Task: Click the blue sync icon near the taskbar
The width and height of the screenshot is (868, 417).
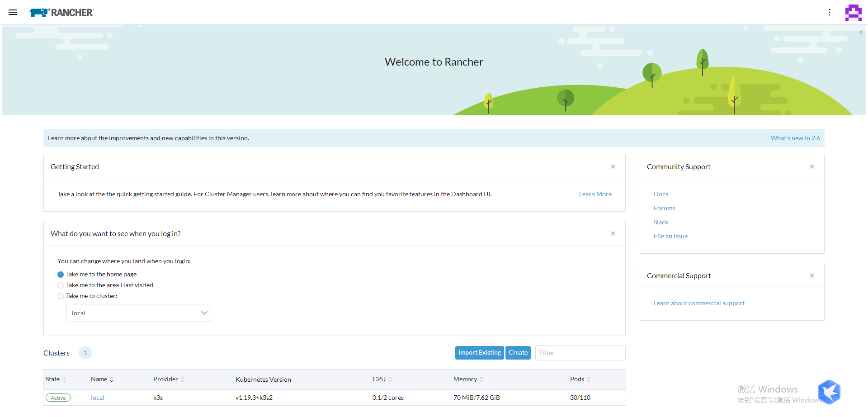Action: point(829,392)
